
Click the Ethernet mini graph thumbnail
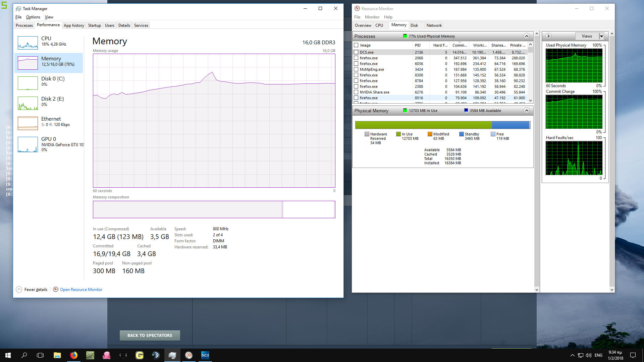tap(28, 123)
